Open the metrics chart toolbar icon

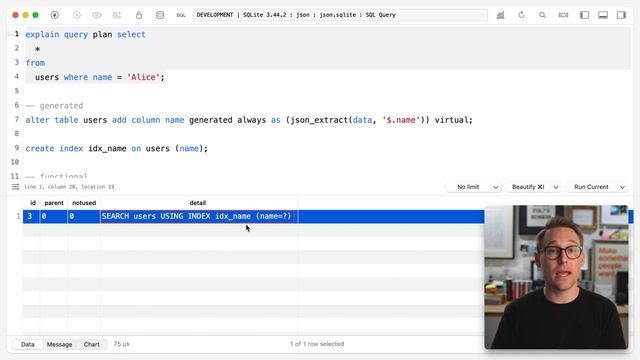click(x=500, y=15)
